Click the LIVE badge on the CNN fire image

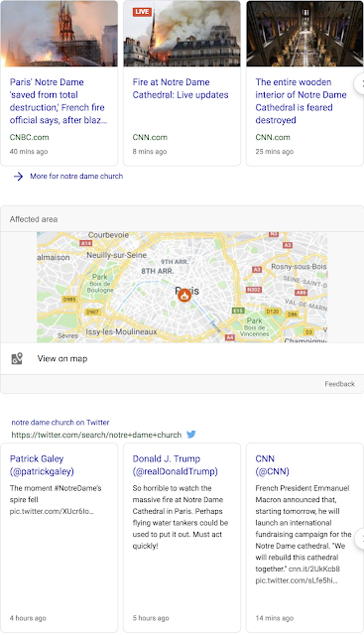(142, 11)
